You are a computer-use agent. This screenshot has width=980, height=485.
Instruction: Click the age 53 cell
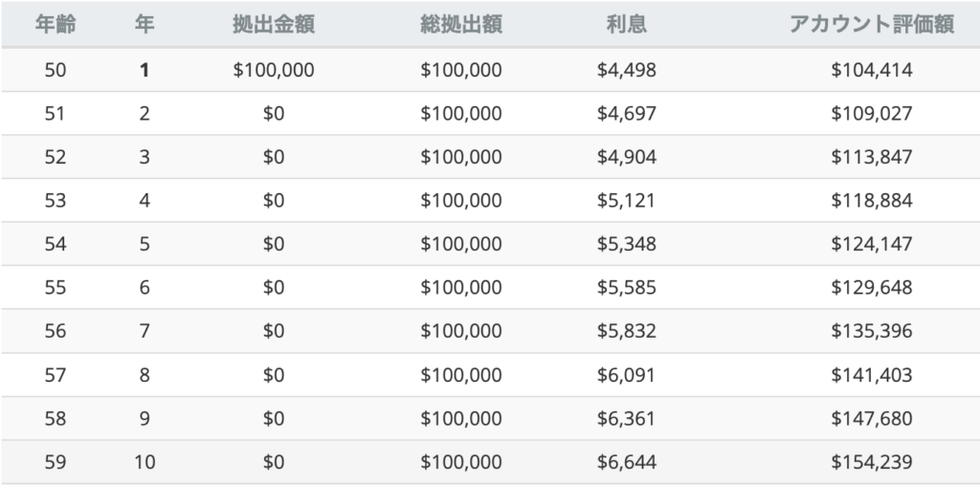55,201
